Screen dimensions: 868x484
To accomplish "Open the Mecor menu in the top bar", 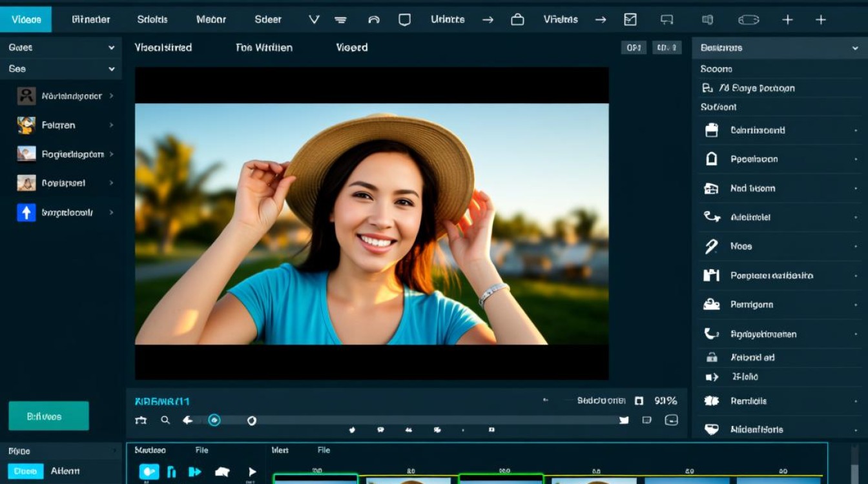I will coord(211,19).
